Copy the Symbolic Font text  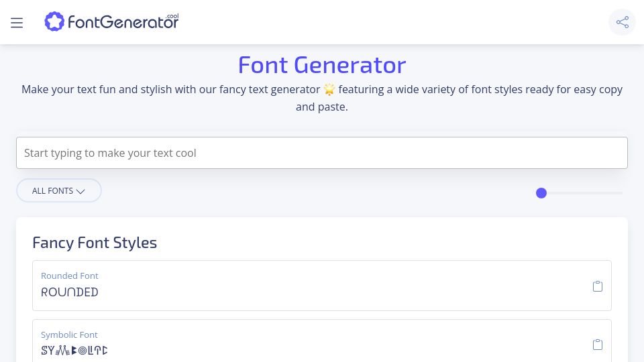(x=598, y=345)
